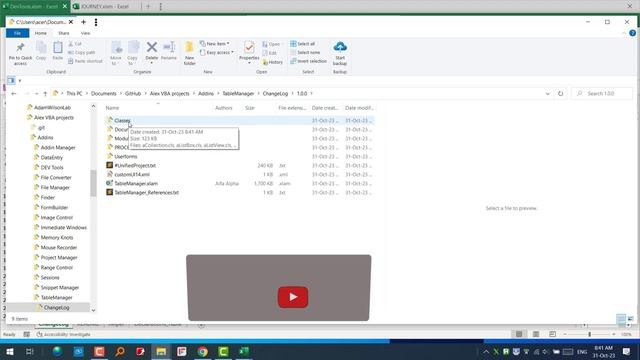Click TableManager in the breadcrumb path
Image resolution: width=640 pixels, height=360 pixels.
point(238,93)
